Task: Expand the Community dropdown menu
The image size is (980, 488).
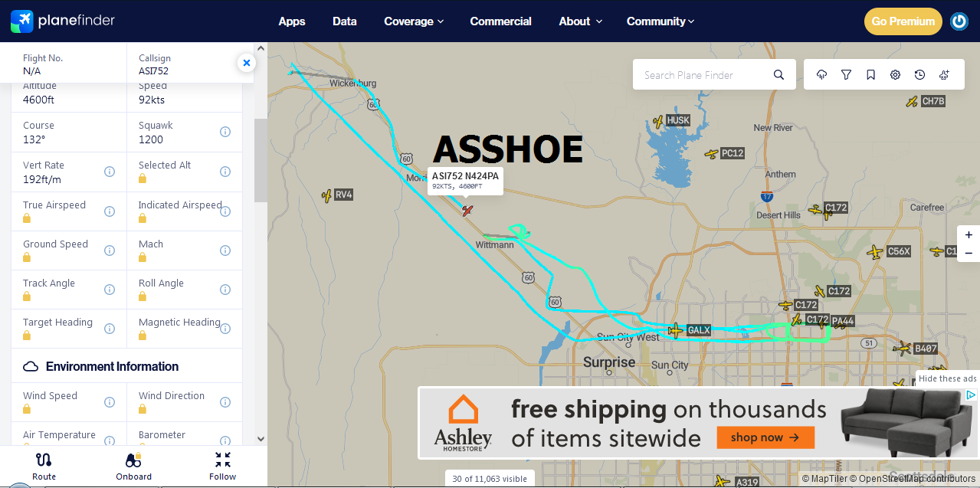Action: pos(660,21)
